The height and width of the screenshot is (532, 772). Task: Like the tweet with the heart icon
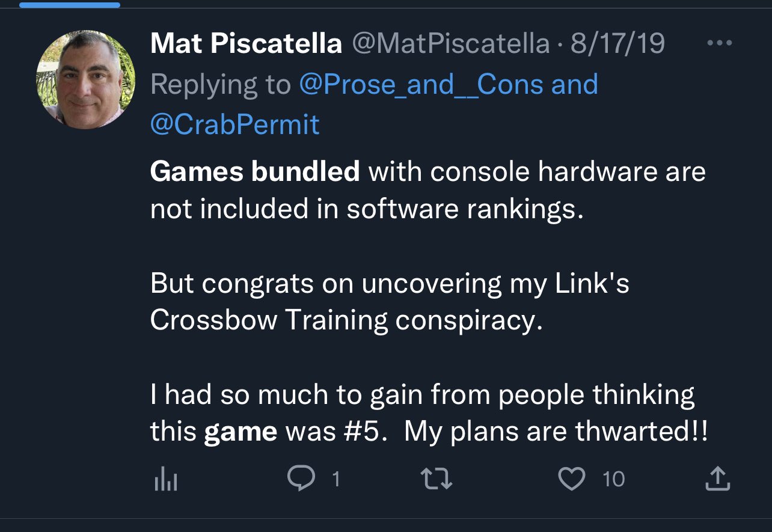tap(572, 479)
